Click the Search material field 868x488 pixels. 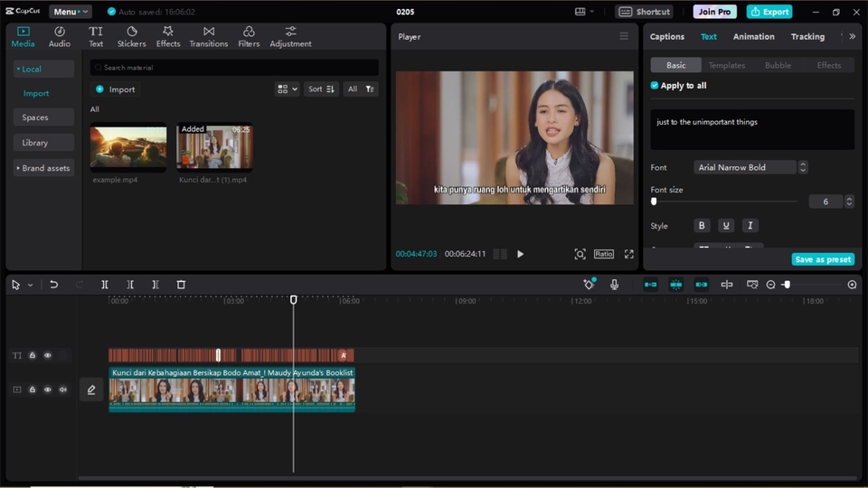tap(235, 68)
